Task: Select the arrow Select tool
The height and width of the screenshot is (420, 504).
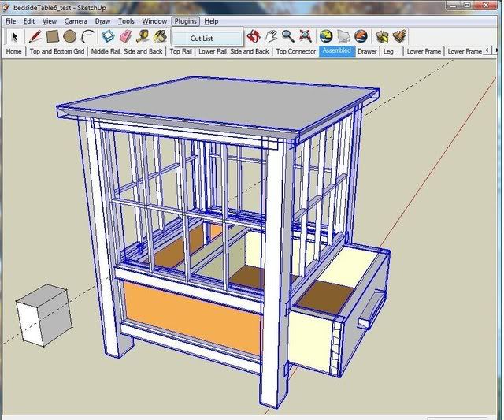Action: pyautogui.click(x=14, y=36)
